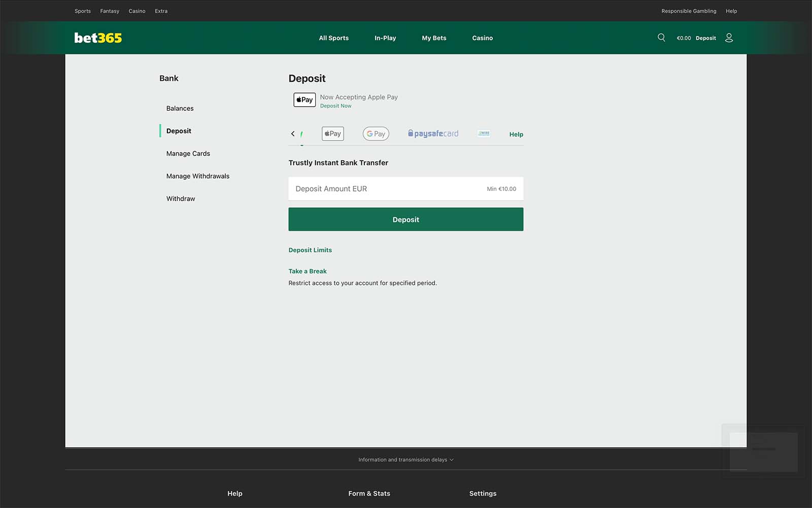This screenshot has height=508, width=812.
Task: Click the Apple Pay promo banner logo
Action: coord(304,100)
